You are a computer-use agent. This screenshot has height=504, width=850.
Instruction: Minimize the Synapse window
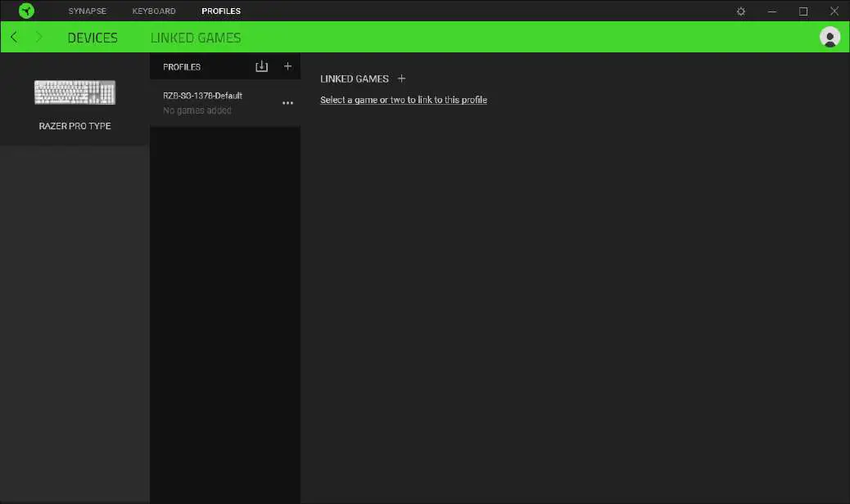pos(772,11)
